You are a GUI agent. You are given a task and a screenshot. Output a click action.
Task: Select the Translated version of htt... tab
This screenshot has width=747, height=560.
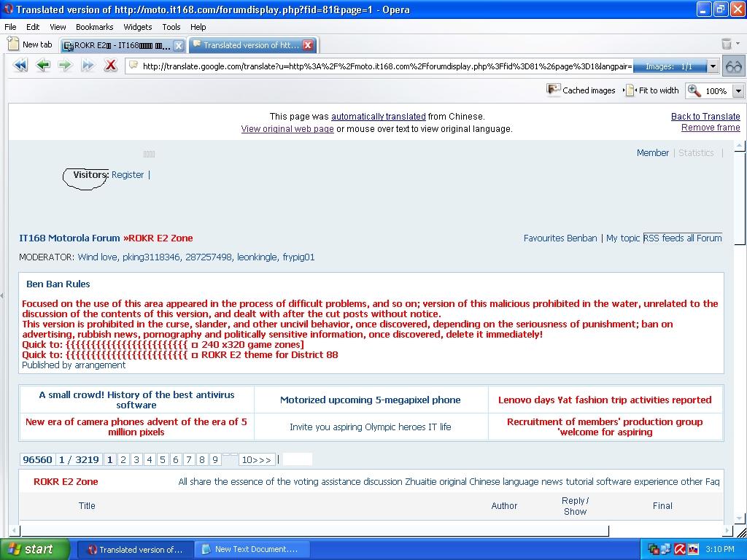pyautogui.click(x=251, y=44)
